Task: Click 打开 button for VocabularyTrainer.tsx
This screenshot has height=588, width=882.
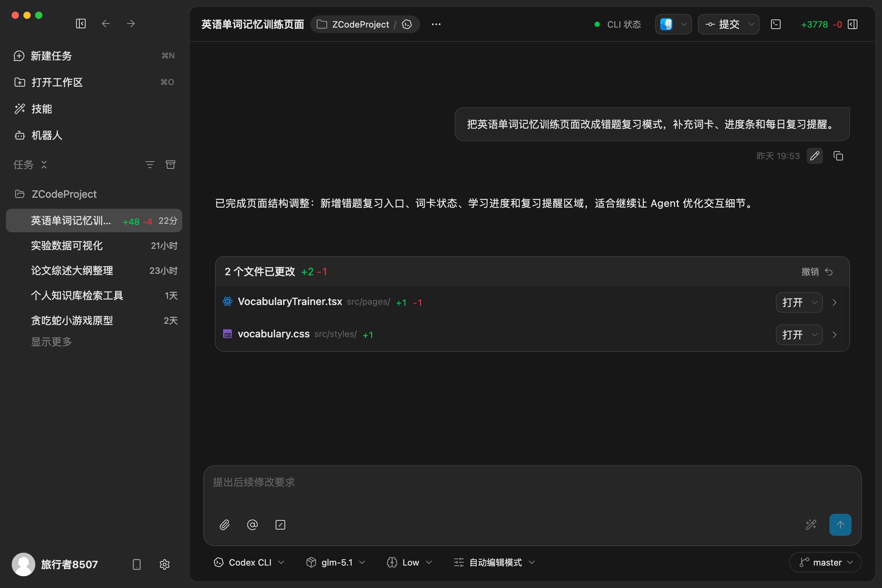Action: pyautogui.click(x=792, y=302)
